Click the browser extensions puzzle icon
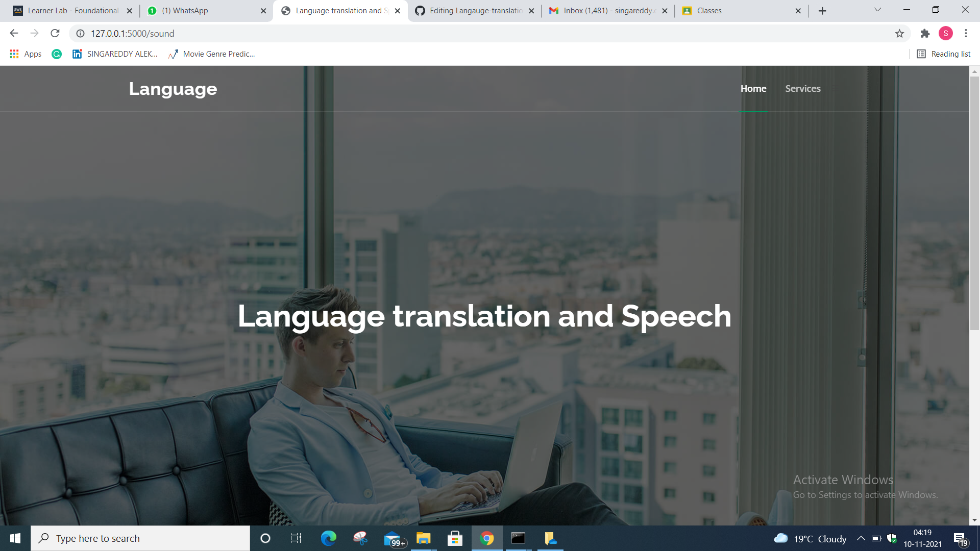The height and width of the screenshot is (551, 980). [x=925, y=33]
